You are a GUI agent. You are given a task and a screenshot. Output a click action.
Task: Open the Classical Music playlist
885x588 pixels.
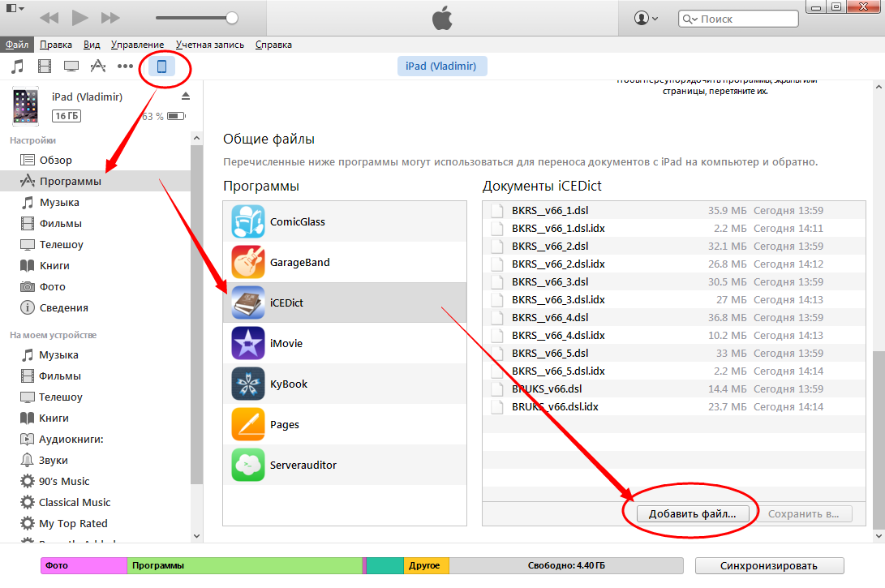96,502
